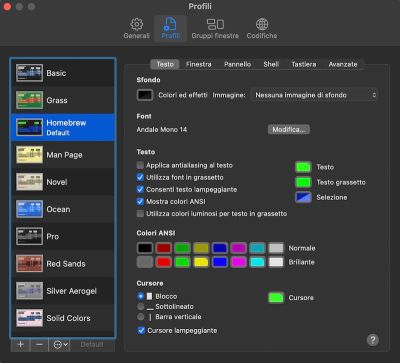Pick the Normale black ANSI swatch
Image resolution: width=400 pixels, height=363 pixels.
[145, 248]
